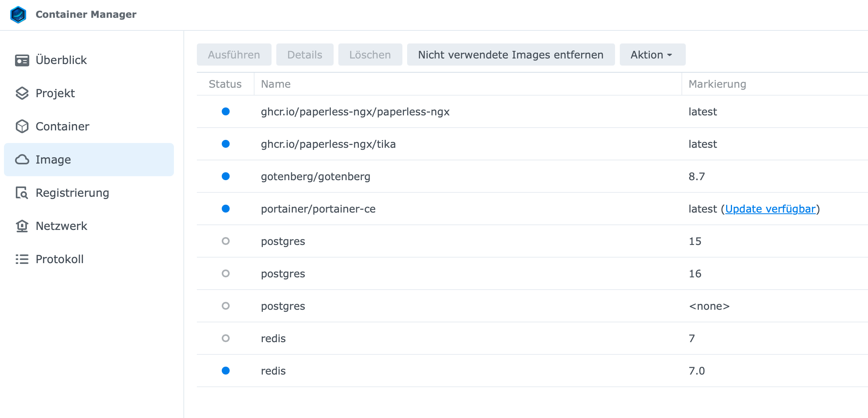
Task: Select the postgres name tagged <none>
Action: [283, 306]
